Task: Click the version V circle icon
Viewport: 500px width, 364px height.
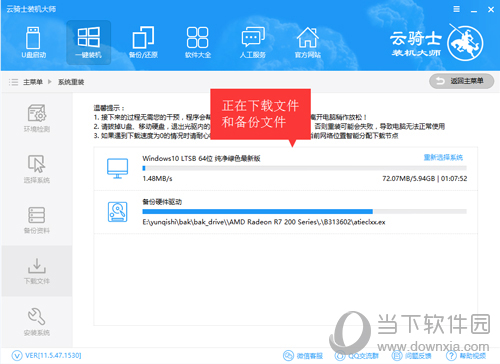Action: (x=17, y=356)
